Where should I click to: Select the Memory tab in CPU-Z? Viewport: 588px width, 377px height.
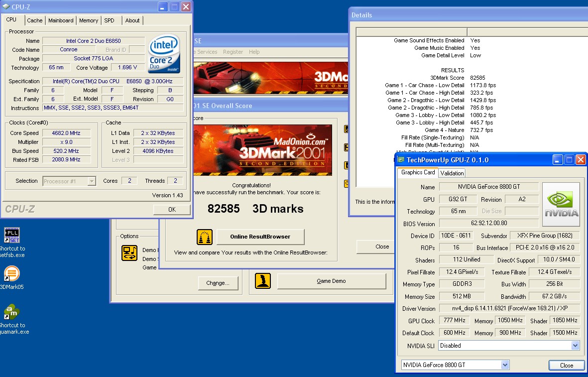[x=89, y=20]
